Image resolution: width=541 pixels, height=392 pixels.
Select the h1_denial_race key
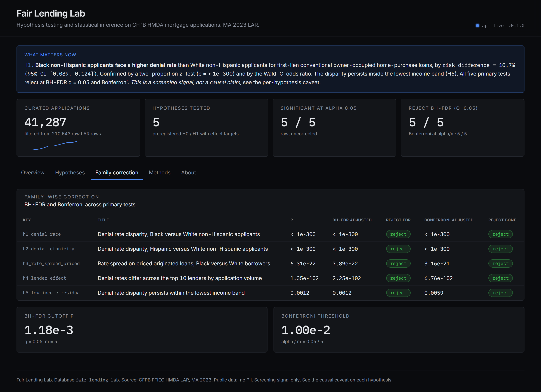click(42, 234)
